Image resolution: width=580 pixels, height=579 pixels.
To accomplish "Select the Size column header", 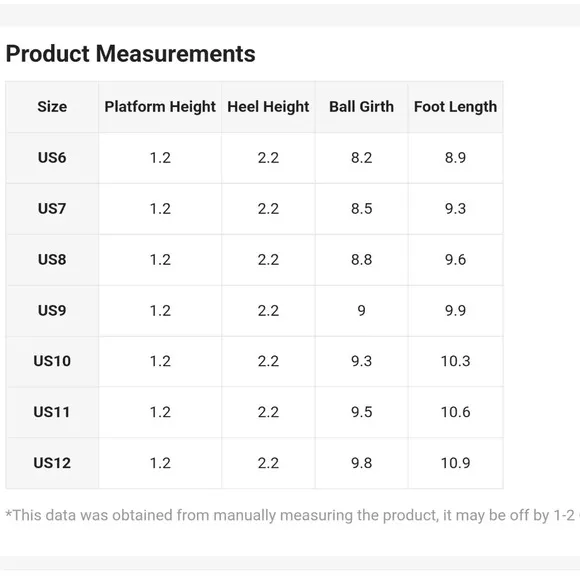I will coord(52,107).
